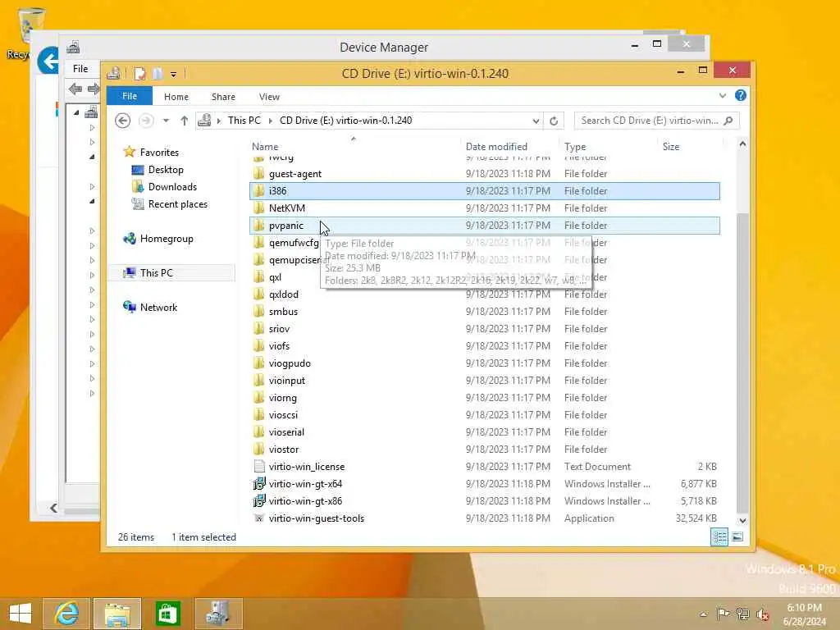
Task: Select Network in the navigation pane
Action: click(158, 308)
